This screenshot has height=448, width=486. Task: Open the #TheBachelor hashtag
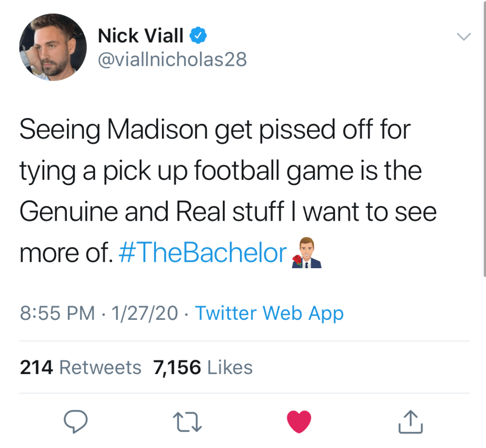pyautogui.click(x=202, y=253)
